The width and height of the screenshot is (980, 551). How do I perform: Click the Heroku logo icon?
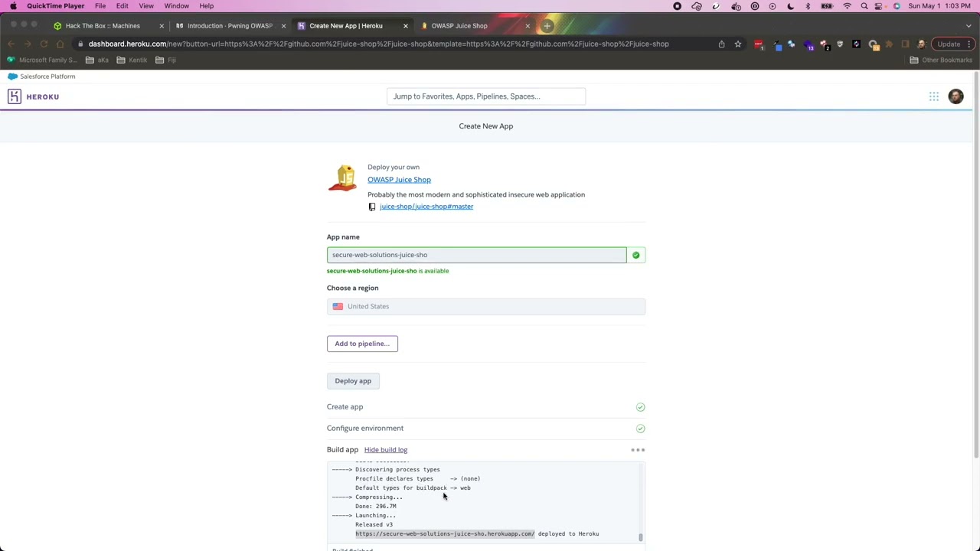point(15,96)
